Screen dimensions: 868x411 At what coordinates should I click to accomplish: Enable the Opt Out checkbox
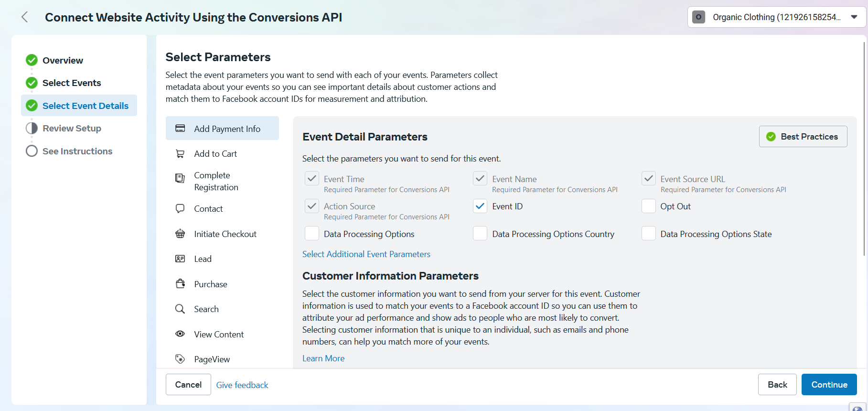[x=648, y=206]
